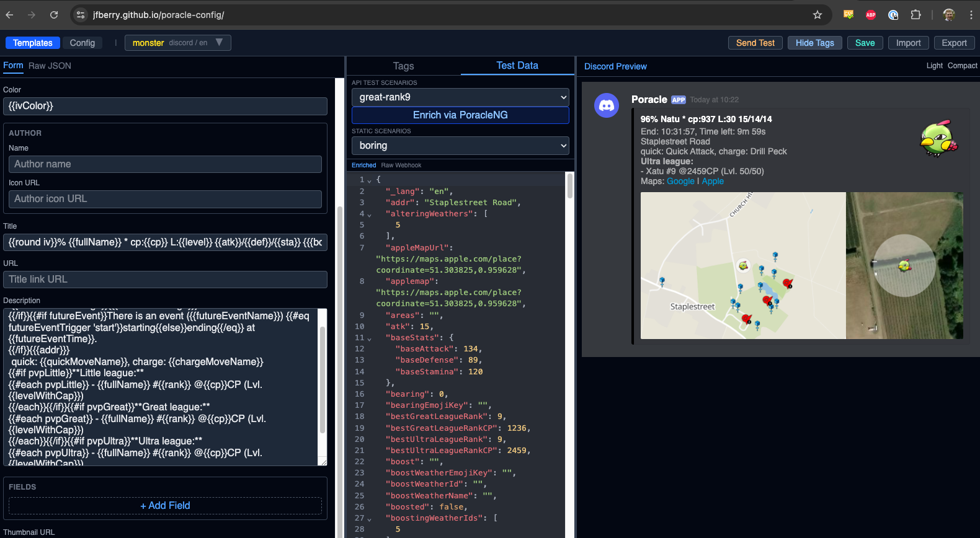Switch to the Templates view
Screen dimensions: 980x538
tap(33, 43)
